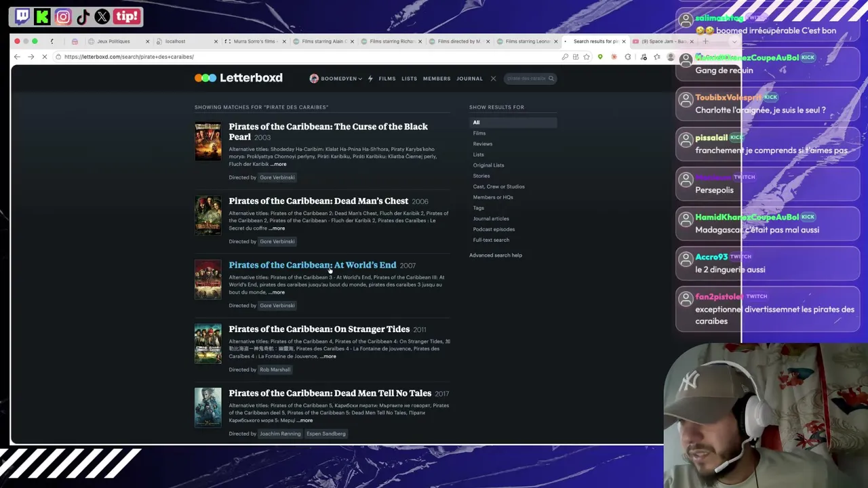Screen dimensions: 868x488
Task: Open Pirates of the Caribbean: Dead Men Tell No Tales
Action: 330,393
